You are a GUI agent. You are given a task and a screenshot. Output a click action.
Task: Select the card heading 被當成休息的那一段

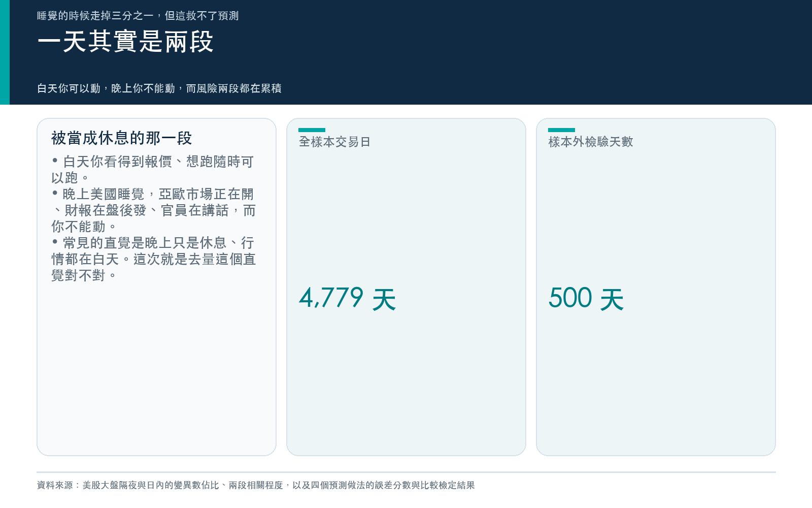(122, 138)
